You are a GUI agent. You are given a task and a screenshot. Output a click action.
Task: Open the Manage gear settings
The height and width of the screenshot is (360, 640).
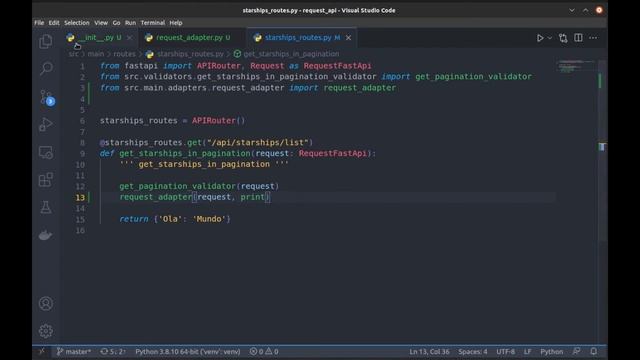click(x=46, y=331)
